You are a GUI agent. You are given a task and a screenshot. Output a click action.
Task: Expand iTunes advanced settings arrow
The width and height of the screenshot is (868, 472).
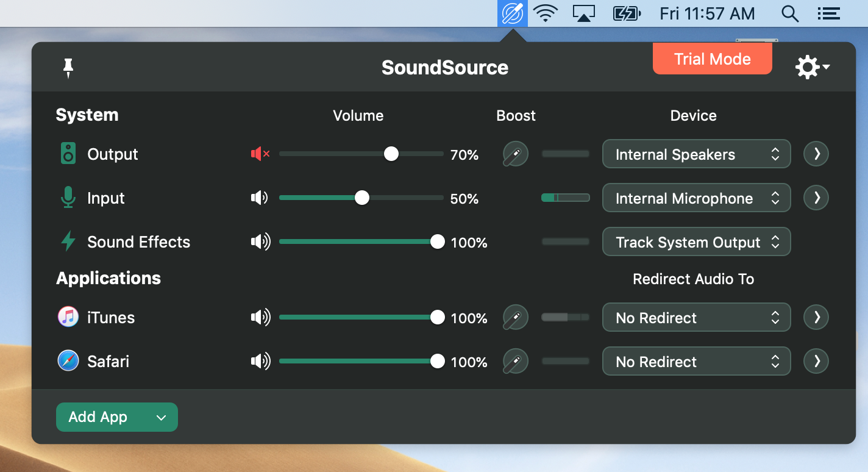point(816,317)
